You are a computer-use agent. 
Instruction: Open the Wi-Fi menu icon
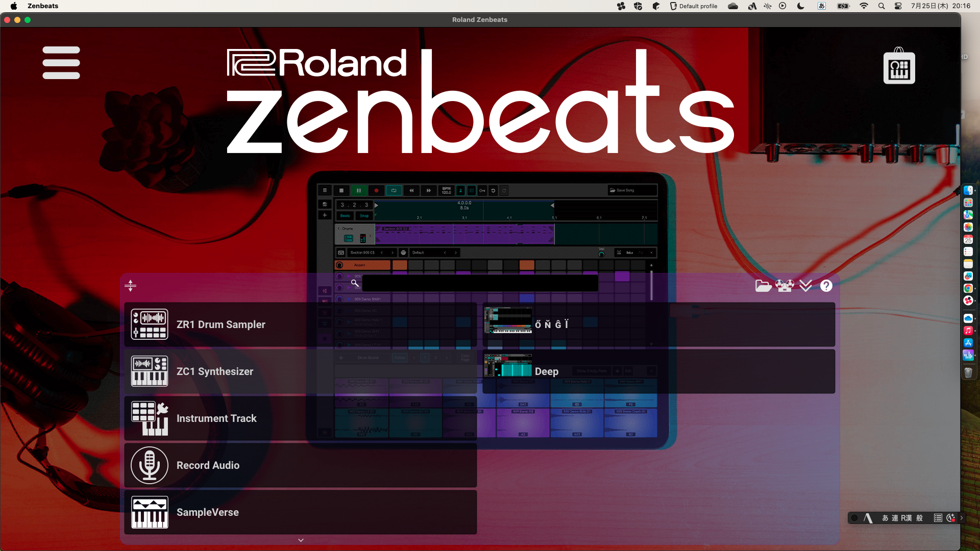tap(864, 6)
